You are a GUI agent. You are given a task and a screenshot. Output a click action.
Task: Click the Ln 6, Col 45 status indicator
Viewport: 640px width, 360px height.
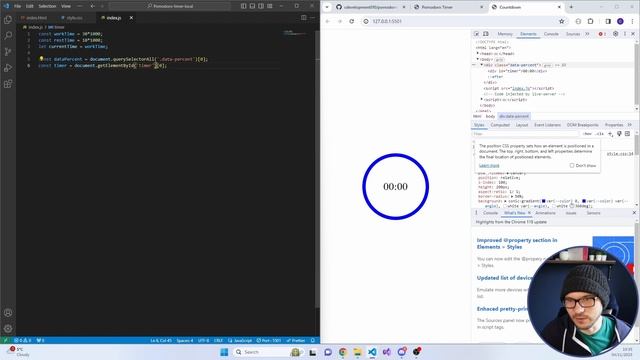161,340
